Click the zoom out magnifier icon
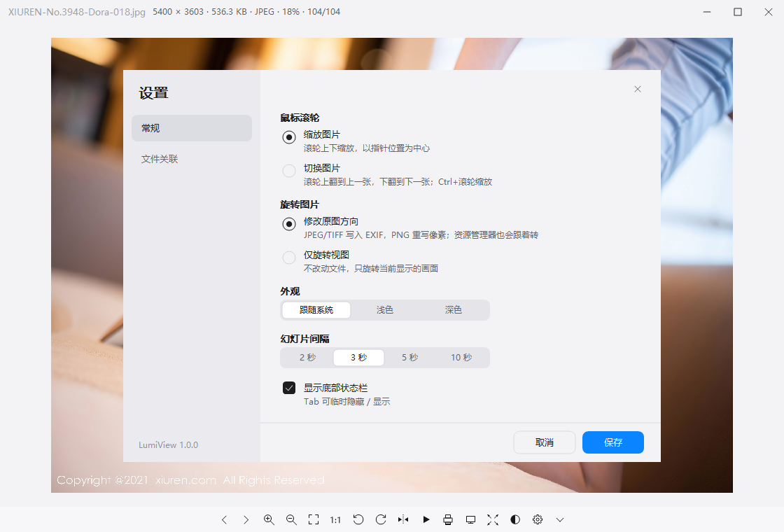Viewport: 784px width, 532px height. pyautogui.click(x=291, y=520)
